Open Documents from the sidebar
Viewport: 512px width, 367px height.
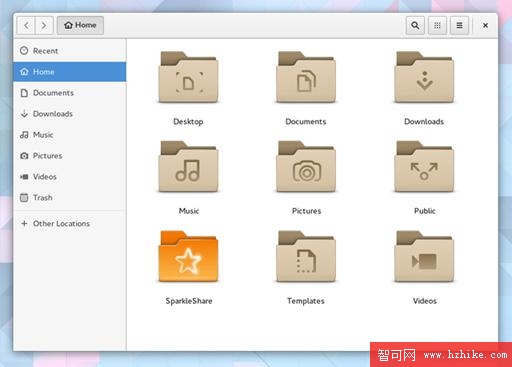(70, 93)
